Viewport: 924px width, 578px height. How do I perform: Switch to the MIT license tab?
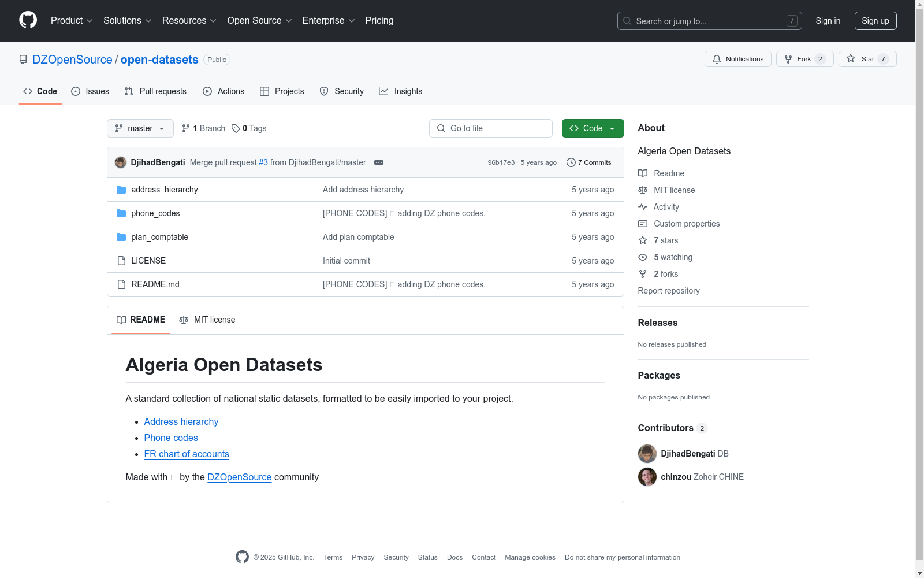click(207, 320)
